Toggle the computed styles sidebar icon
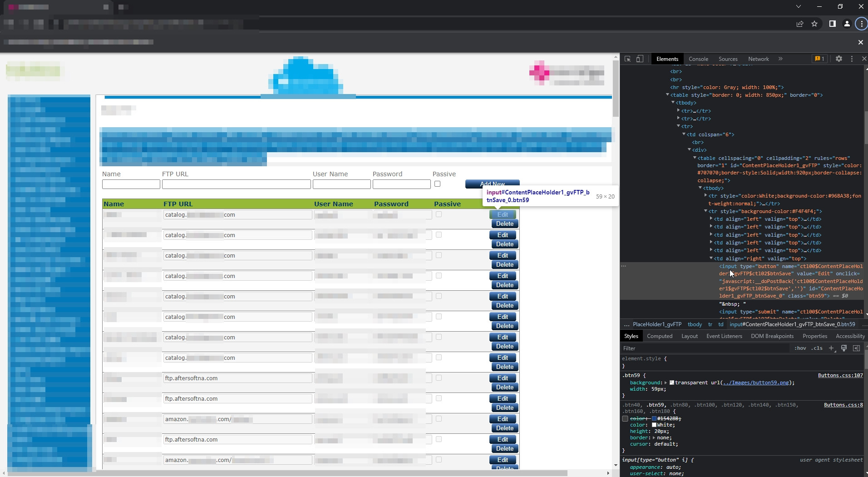The image size is (868, 477). tap(857, 348)
